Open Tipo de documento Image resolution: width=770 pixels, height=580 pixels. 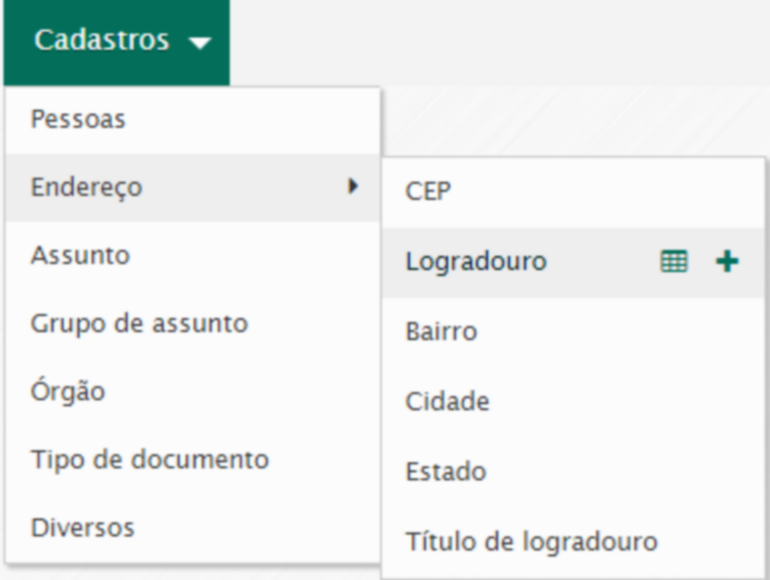tap(150, 459)
